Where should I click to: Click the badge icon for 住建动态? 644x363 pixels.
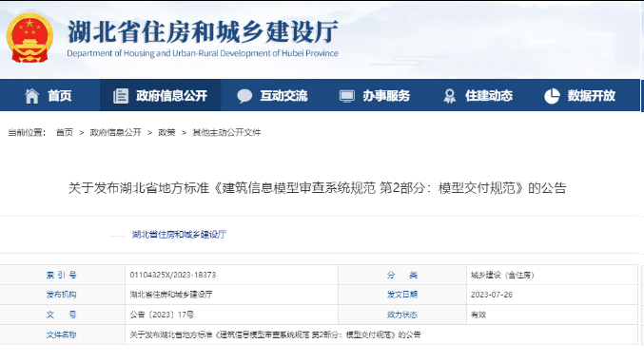coord(449,96)
